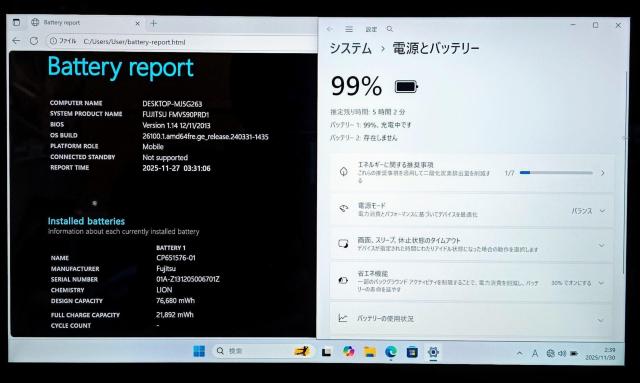Click the network icon in system tray
This screenshot has width=640, height=383.
551,354
